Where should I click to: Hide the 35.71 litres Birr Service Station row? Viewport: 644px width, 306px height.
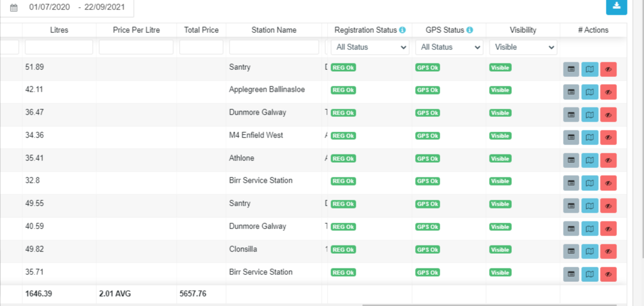[608, 274]
